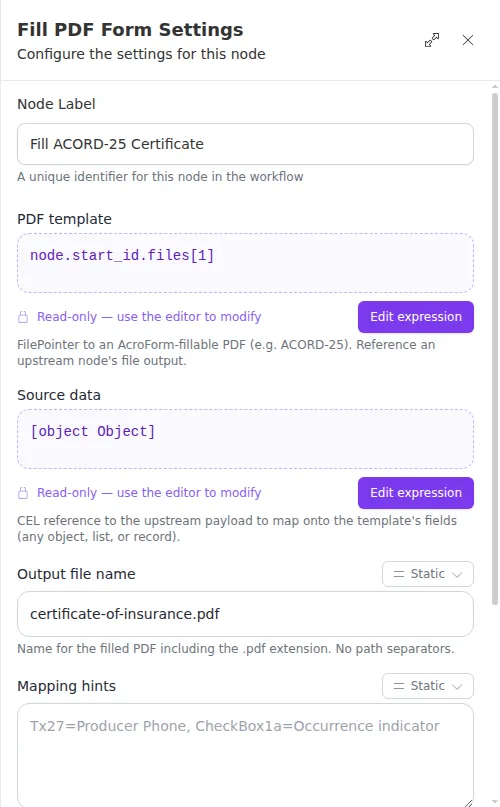Close the Fill PDF Form Settings panel
The height and width of the screenshot is (807, 500).
[x=468, y=40]
